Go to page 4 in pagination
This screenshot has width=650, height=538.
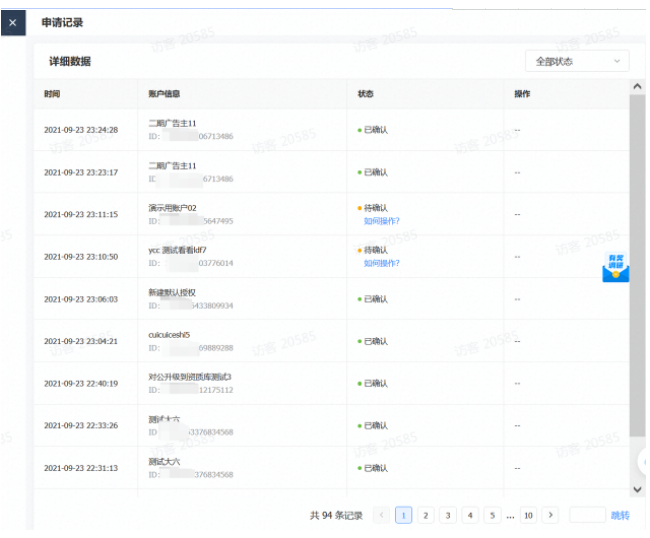(470, 515)
